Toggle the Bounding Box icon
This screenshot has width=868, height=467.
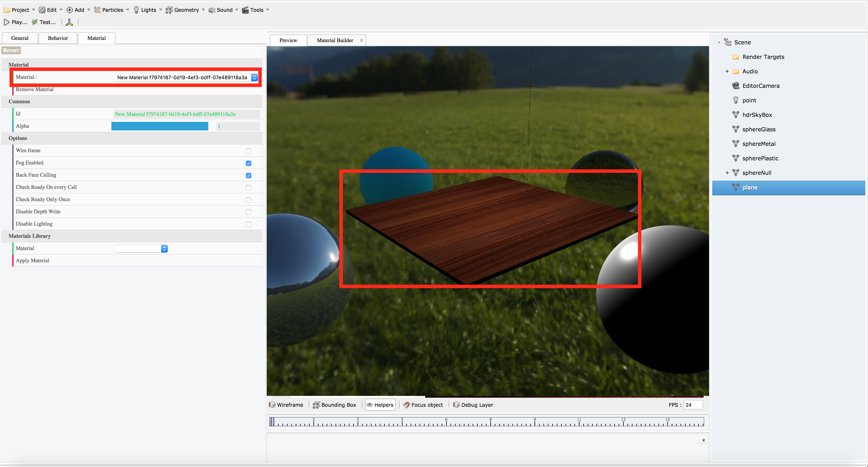coord(316,405)
